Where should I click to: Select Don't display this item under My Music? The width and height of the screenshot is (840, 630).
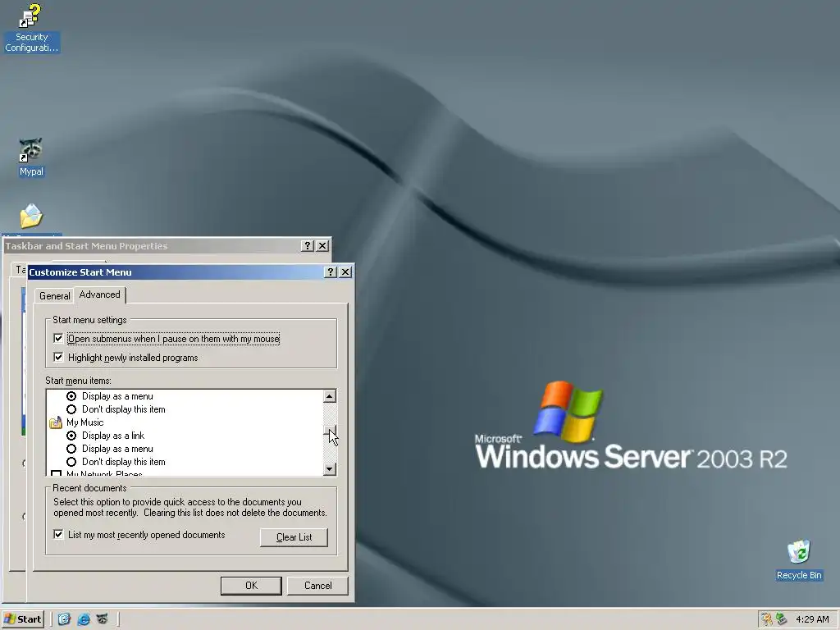71,462
